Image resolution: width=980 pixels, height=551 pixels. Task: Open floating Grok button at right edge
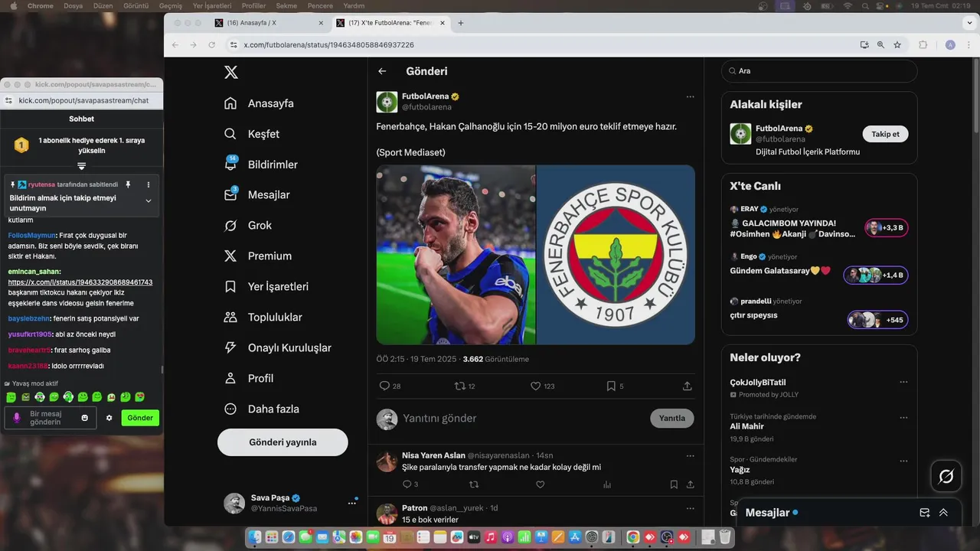pyautogui.click(x=946, y=477)
